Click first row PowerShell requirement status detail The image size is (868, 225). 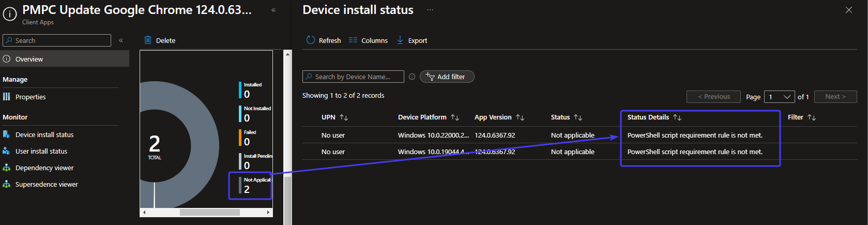tap(695, 135)
